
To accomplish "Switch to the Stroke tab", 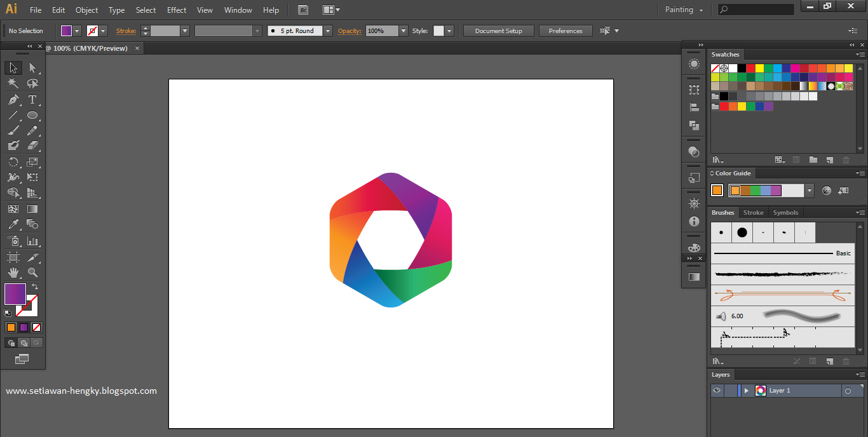I will pos(753,213).
